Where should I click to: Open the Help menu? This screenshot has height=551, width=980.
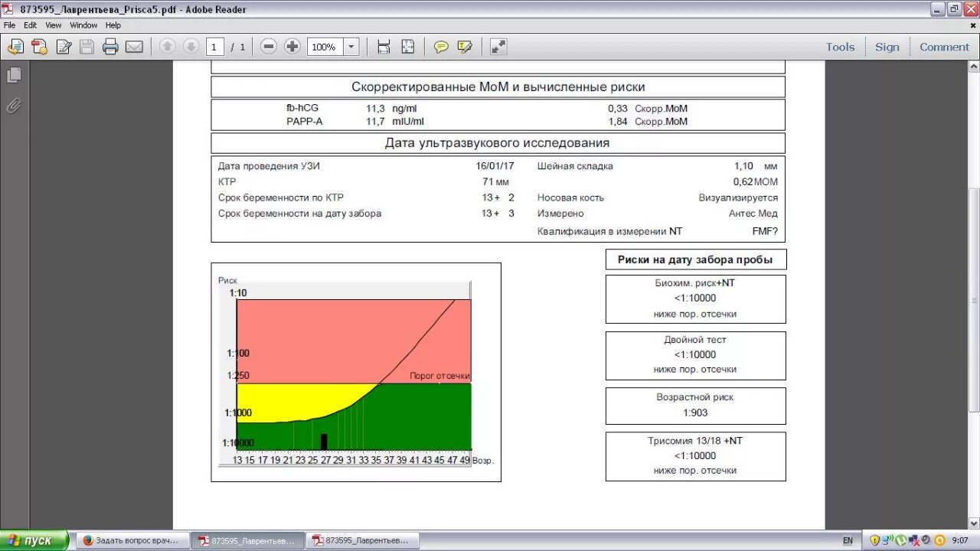click(113, 25)
